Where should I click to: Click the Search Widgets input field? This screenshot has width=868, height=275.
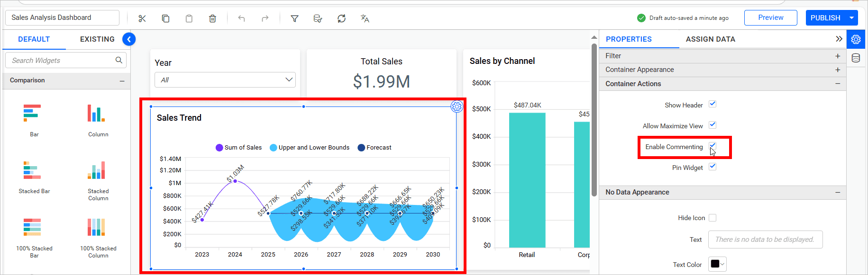point(62,61)
